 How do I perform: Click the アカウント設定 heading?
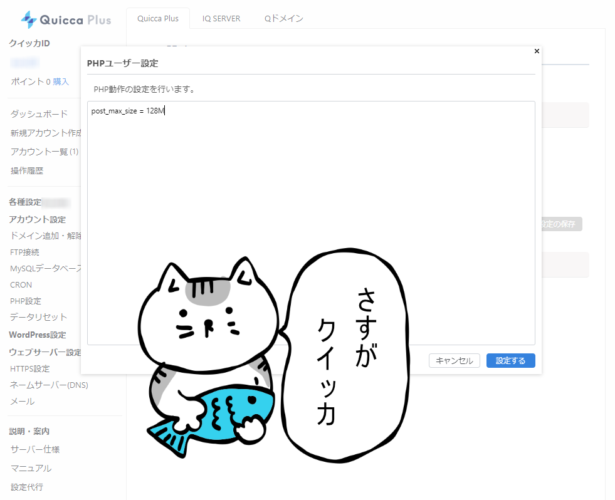click(x=37, y=219)
